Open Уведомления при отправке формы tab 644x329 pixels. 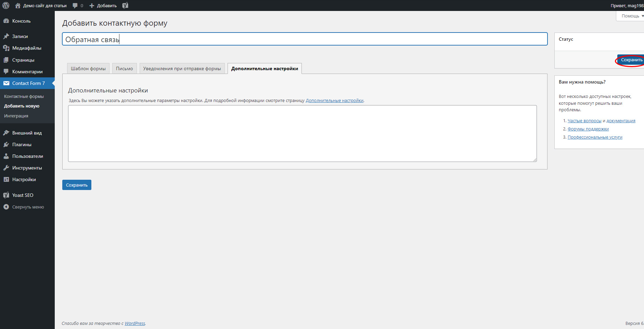point(182,68)
